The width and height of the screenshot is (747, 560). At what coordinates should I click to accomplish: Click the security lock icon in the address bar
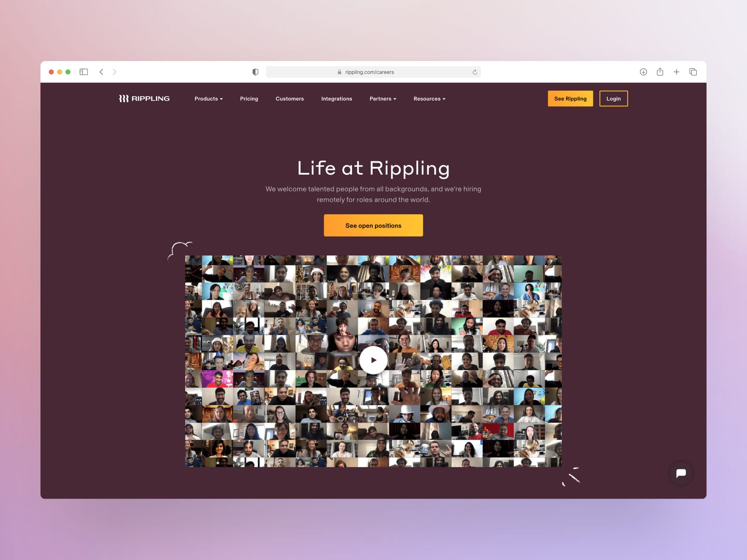[337, 72]
